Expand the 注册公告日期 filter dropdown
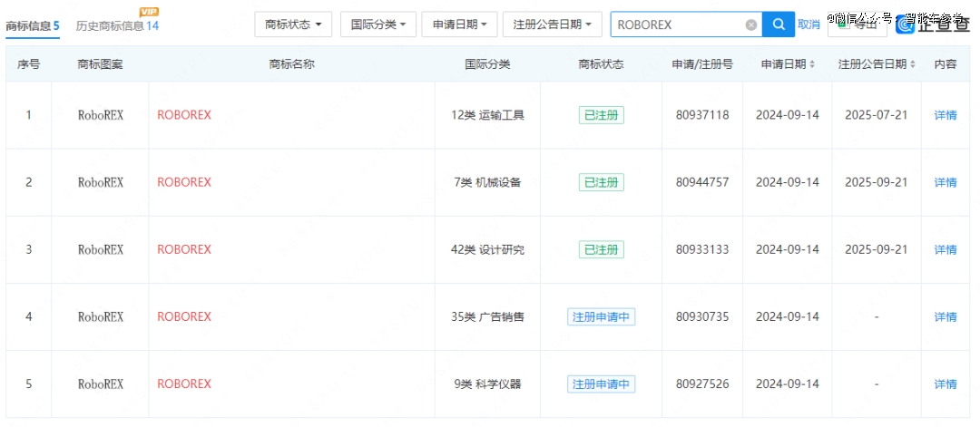The width and height of the screenshot is (980, 427). pos(553,24)
